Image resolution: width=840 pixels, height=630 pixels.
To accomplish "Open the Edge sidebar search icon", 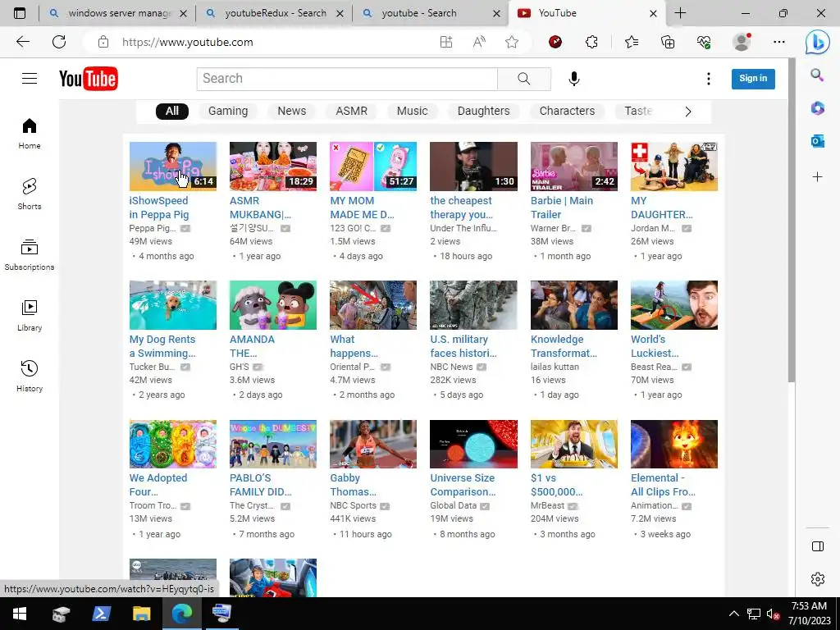I will tap(817, 75).
